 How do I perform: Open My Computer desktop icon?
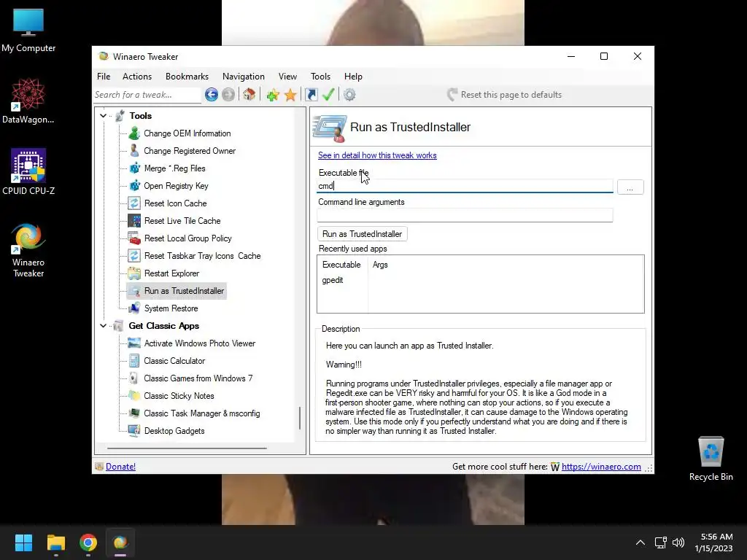[28, 31]
